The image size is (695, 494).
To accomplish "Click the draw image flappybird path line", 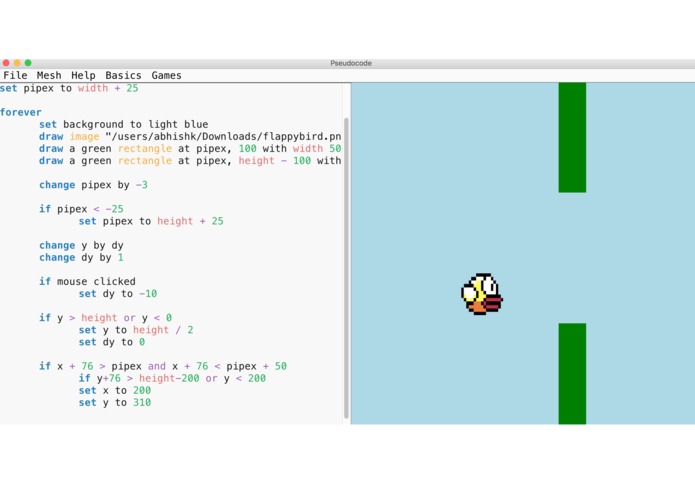I will pos(190,136).
